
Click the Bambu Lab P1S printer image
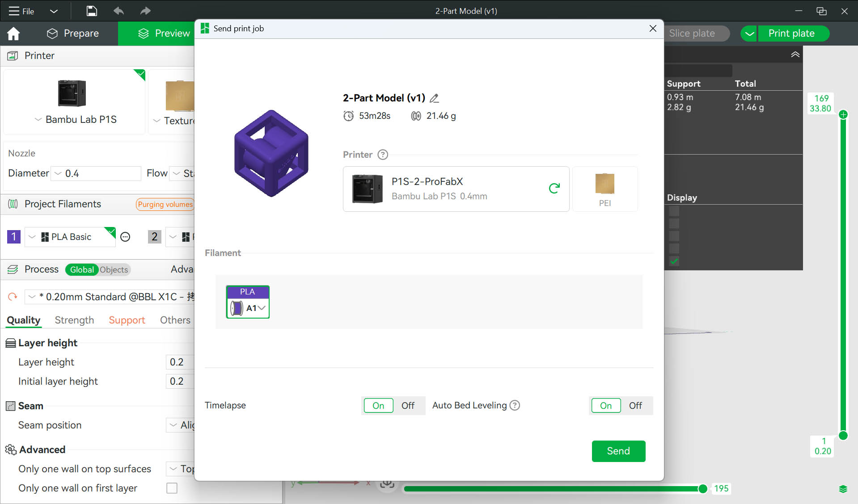(72, 93)
